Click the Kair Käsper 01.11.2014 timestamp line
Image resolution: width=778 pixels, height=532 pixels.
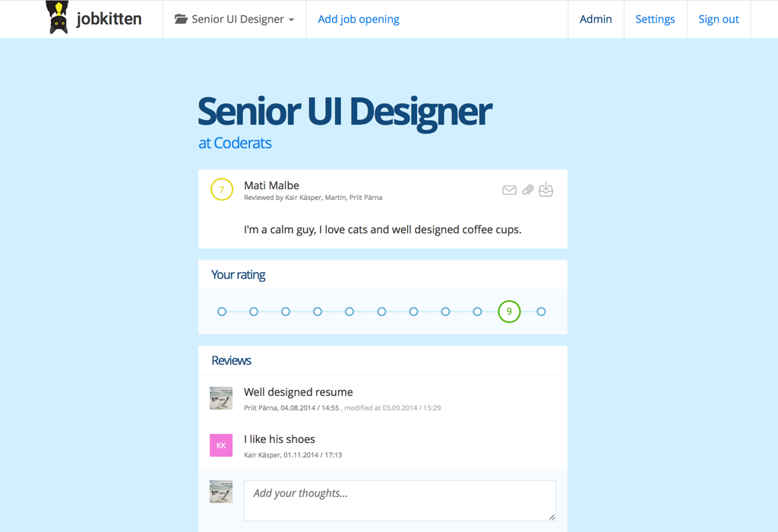293,455
